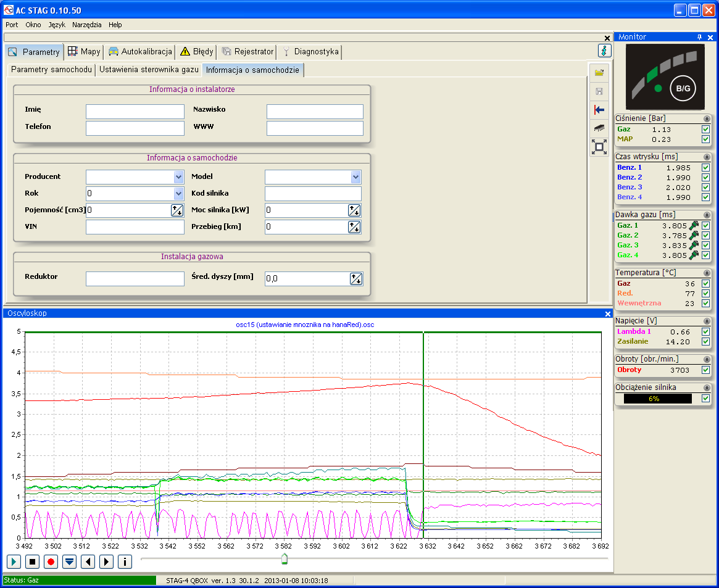Switch to the Mapy tab
Image resolution: width=719 pixels, height=588 pixels.
85,51
